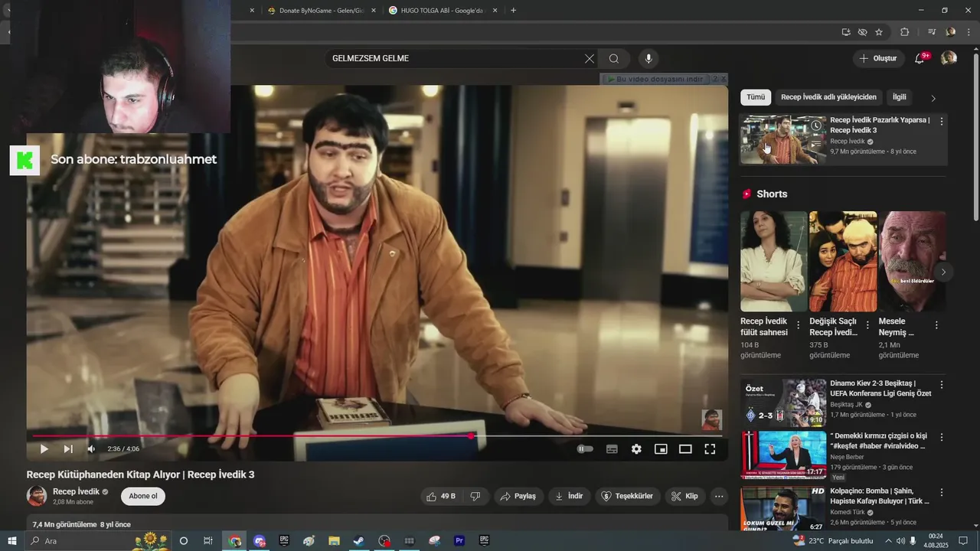Click the crossed-out eye icon in address bar
This screenshot has width=980, height=551.
863,32
